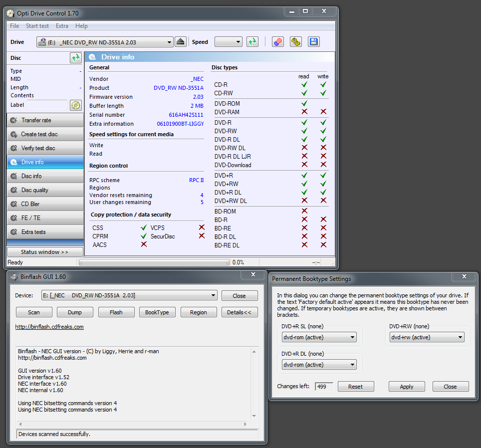This screenshot has width=481, height=448.
Task: Click Binflash GUI title bar icon
Action: coord(14,277)
